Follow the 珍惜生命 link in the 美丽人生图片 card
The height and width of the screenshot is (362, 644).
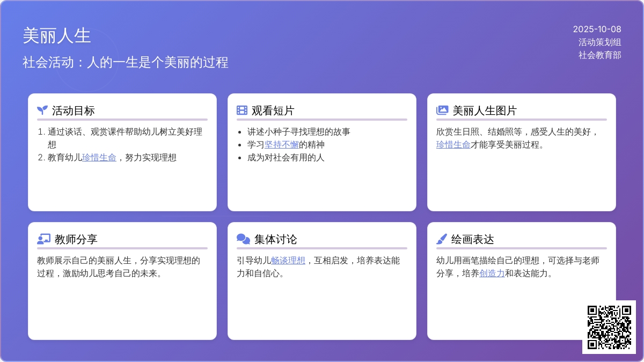[x=453, y=145]
